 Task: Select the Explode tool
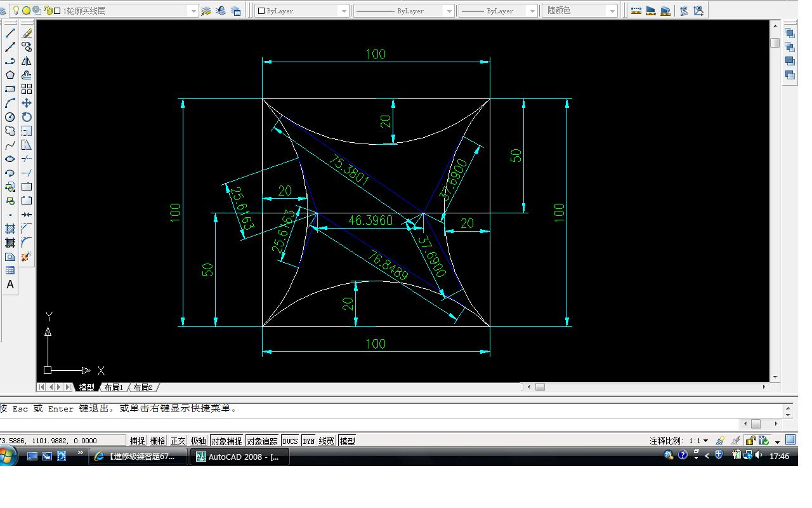point(27,257)
